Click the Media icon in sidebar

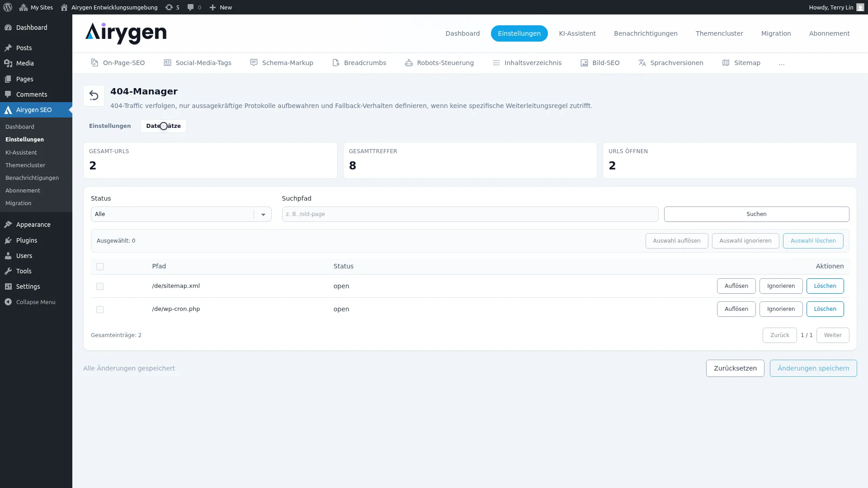[8, 63]
